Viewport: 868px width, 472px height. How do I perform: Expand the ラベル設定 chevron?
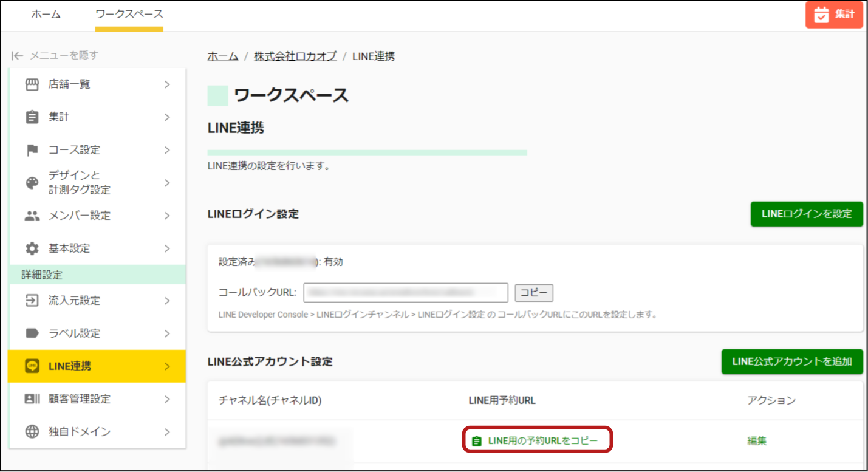tap(167, 333)
